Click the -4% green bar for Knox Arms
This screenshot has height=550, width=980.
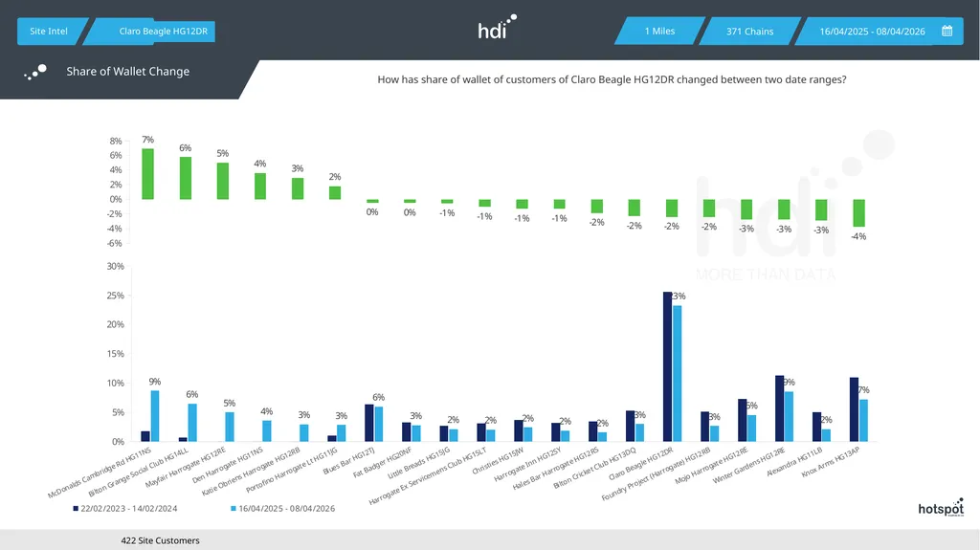(858, 213)
